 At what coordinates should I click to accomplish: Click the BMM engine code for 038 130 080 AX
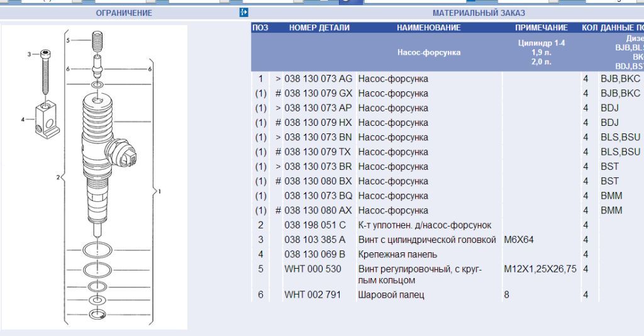point(611,210)
